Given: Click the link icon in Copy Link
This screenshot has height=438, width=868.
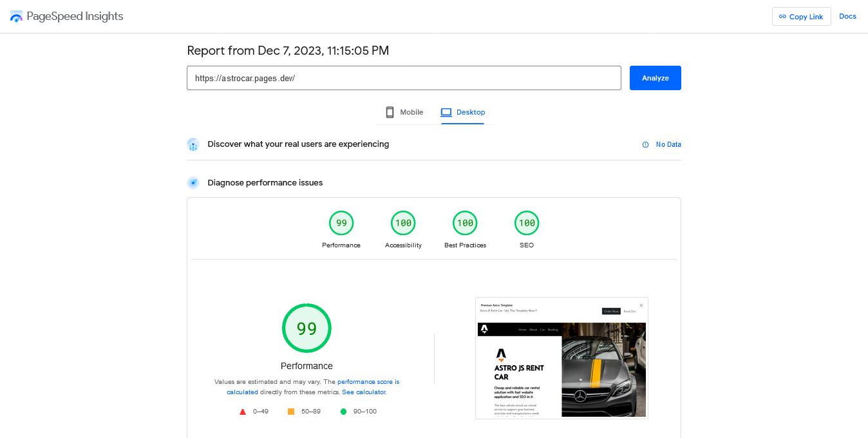Looking at the screenshot, I should (x=782, y=17).
